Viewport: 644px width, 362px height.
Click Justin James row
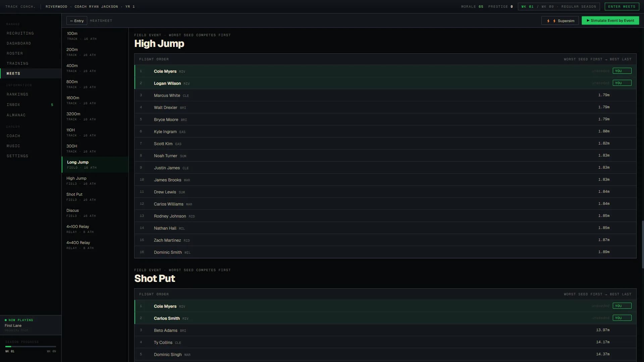[x=385, y=168]
